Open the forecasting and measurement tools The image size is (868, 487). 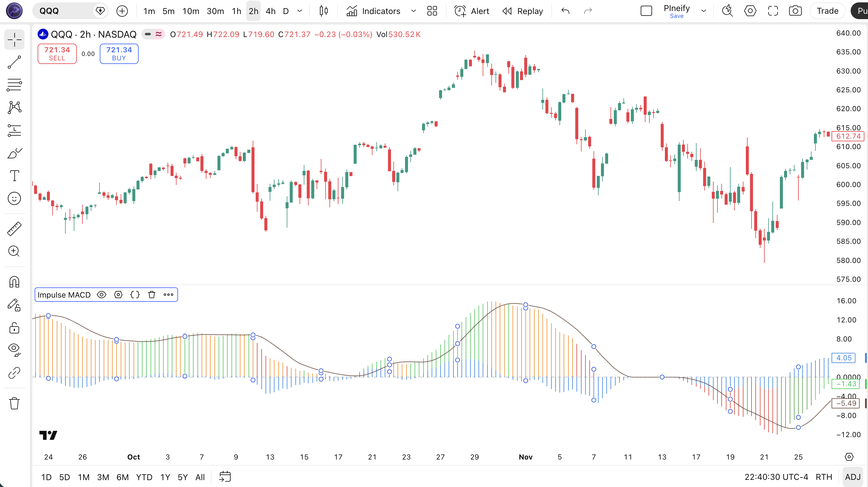15,131
